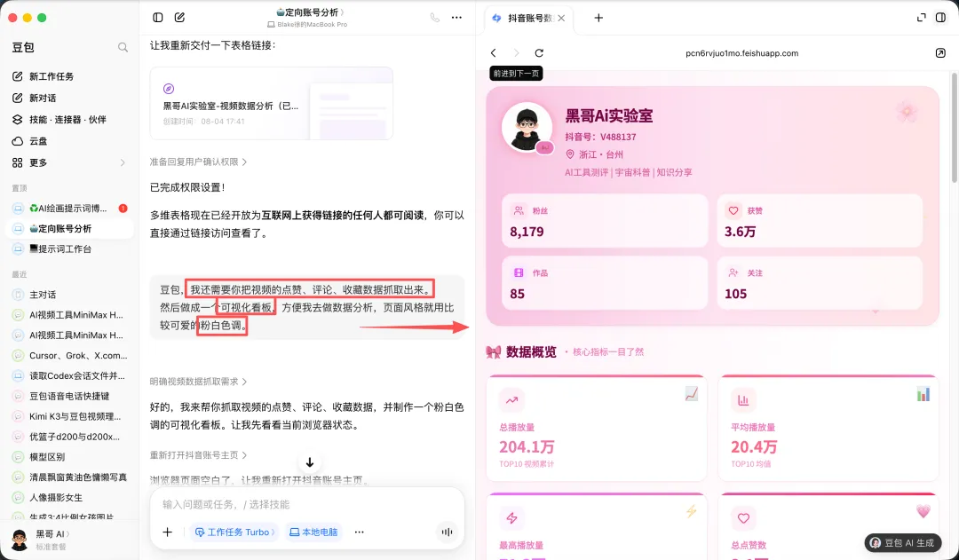Expand step 准备回复用户确认权限
Image resolution: width=959 pixels, height=560 pixels.
point(198,162)
